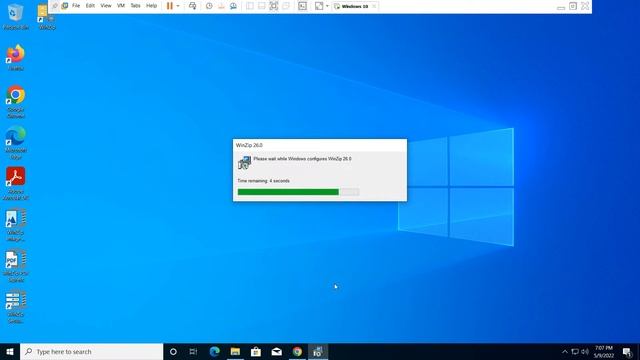Image resolution: width=640 pixels, height=360 pixels.
Task: Open the volume control in the tray
Action: click(x=585, y=351)
